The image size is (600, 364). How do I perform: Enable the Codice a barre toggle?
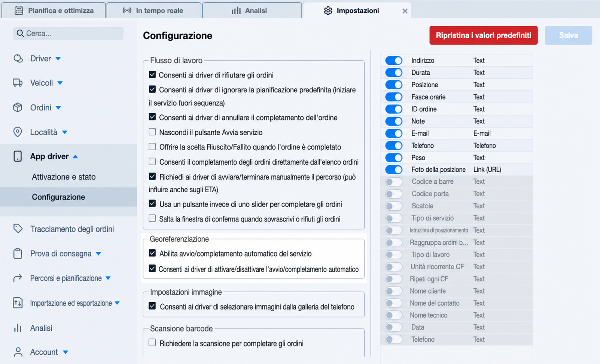pyautogui.click(x=394, y=182)
